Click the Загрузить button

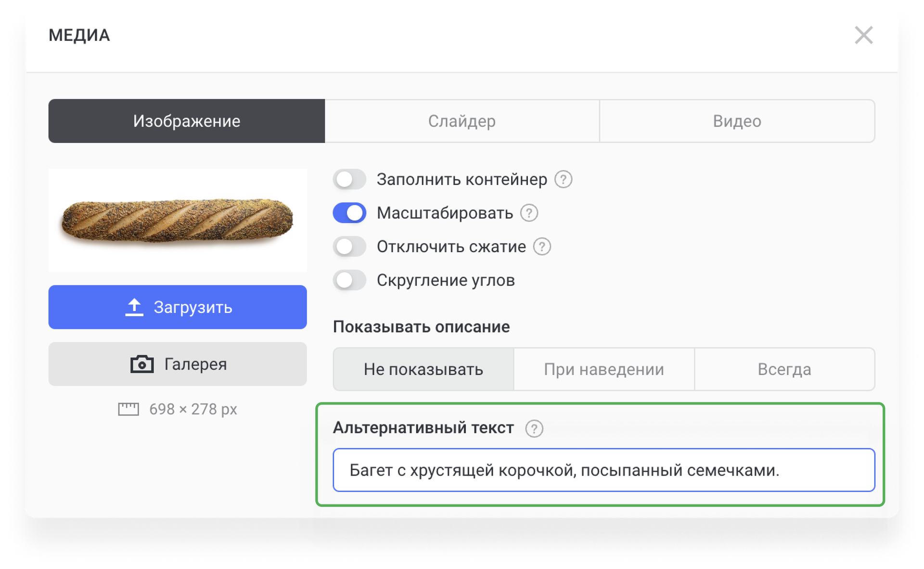point(178,307)
